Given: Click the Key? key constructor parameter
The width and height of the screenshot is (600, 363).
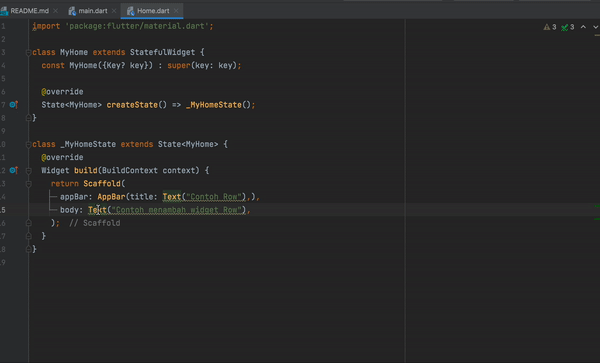Looking at the screenshot, I should pos(125,65).
